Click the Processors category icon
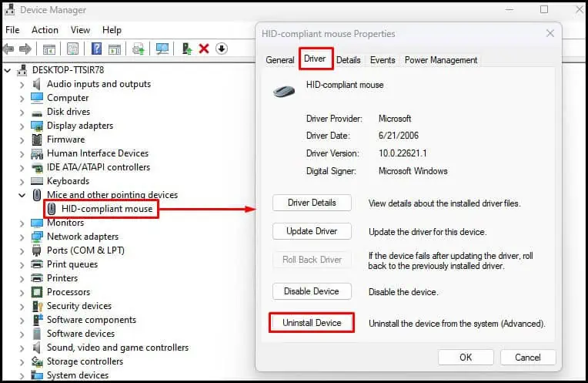 click(x=37, y=292)
